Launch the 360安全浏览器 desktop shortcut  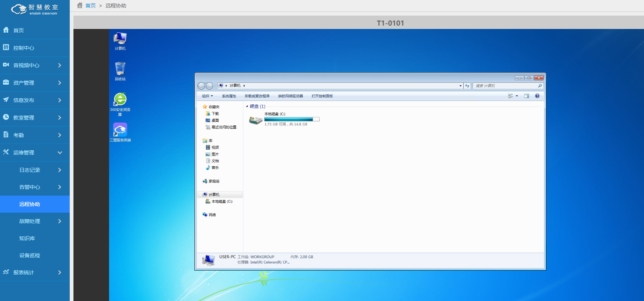point(120,100)
